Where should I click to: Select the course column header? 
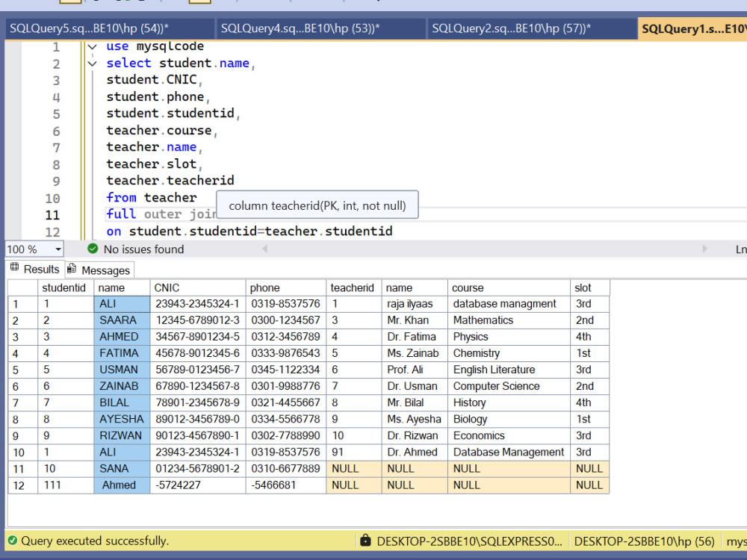tap(509, 287)
